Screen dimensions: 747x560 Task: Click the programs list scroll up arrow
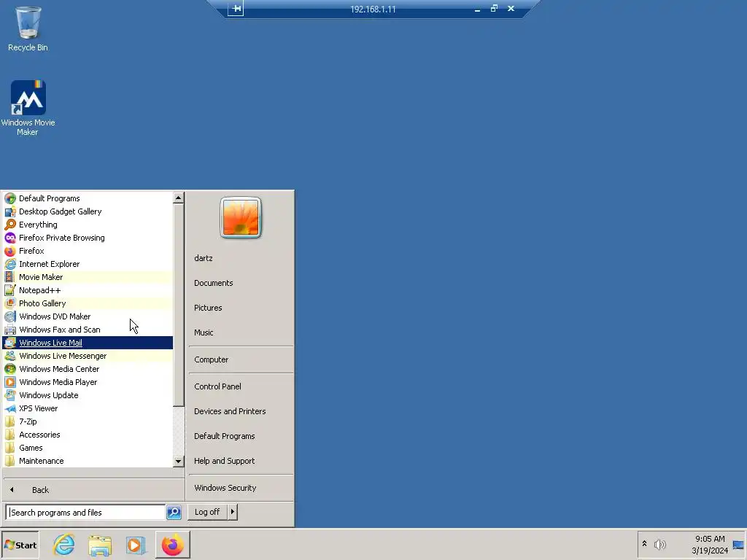(178, 198)
